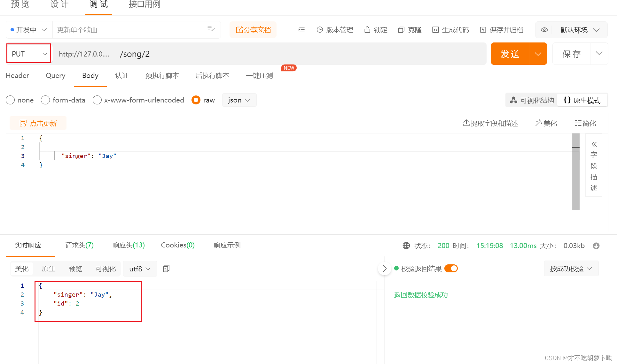
Task: Open the utf8 encoding dropdown
Action: point(140,269)
